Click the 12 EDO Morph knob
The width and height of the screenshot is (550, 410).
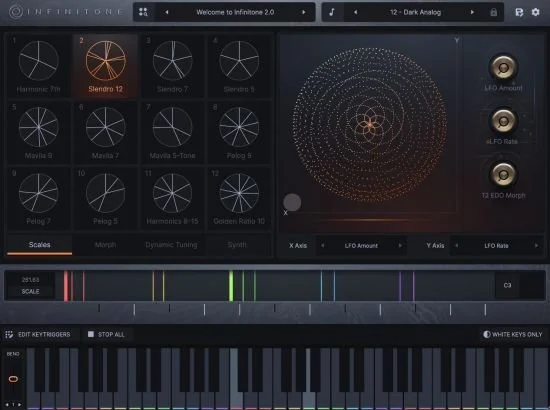click(503, 174)
